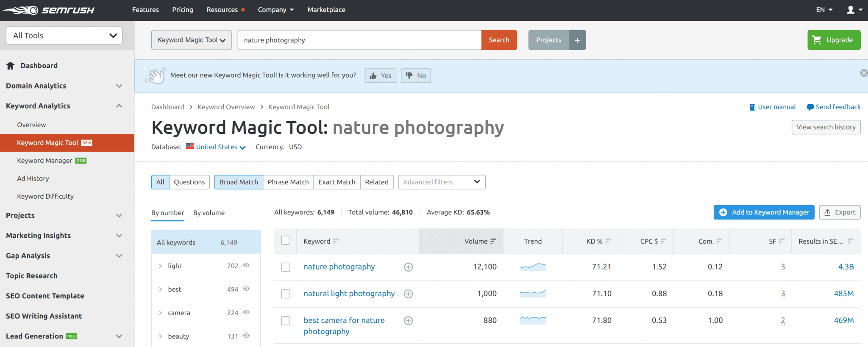
Task: Open the Keyword Magic Tool selector dropdown
Action: tap(192, 40)
